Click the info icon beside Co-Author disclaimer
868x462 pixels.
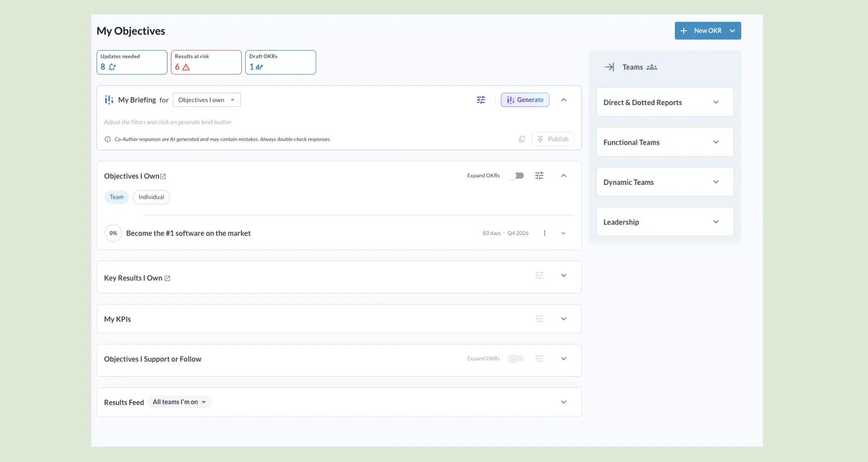[108, 139]
